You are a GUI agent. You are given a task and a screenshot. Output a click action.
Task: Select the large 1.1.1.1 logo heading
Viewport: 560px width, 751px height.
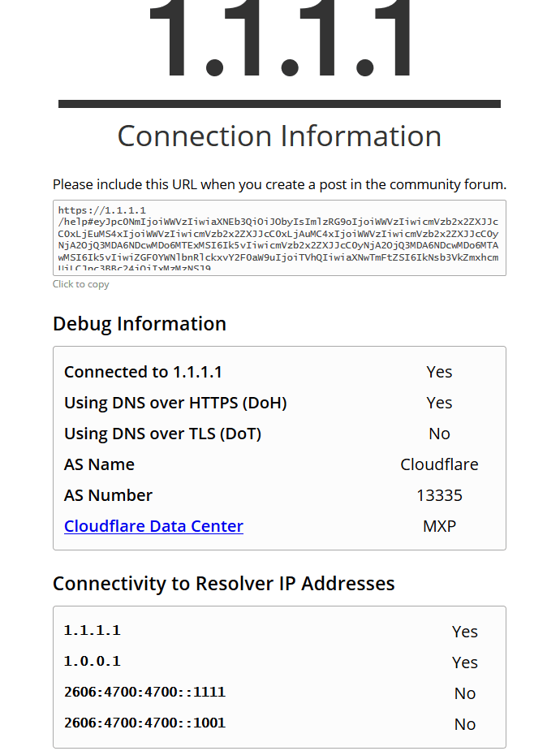(279, 38)
